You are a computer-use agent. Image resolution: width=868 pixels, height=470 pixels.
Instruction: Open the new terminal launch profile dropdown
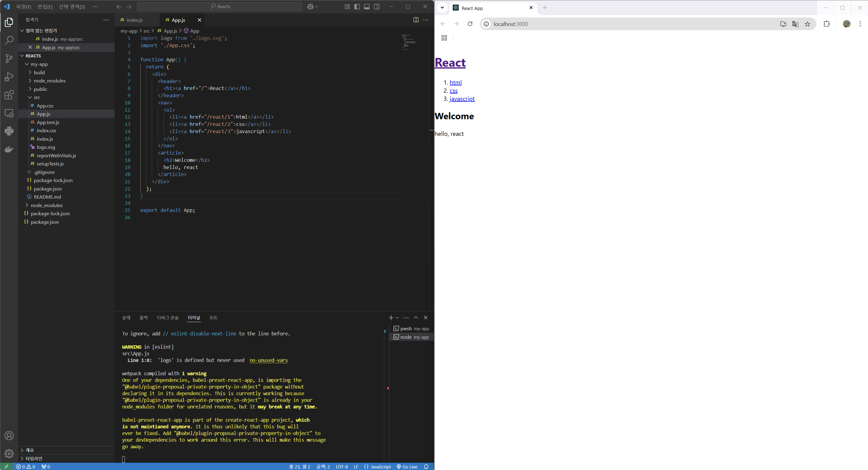[x=398, y=318]
